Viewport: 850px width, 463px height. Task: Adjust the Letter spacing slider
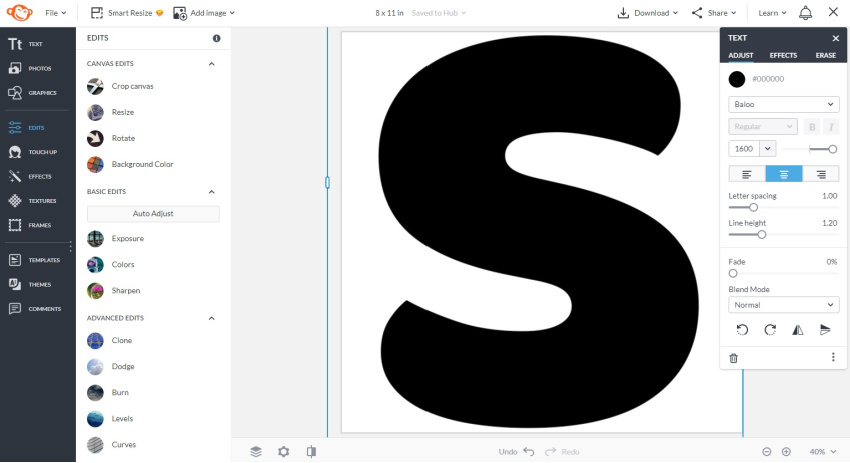754,207
